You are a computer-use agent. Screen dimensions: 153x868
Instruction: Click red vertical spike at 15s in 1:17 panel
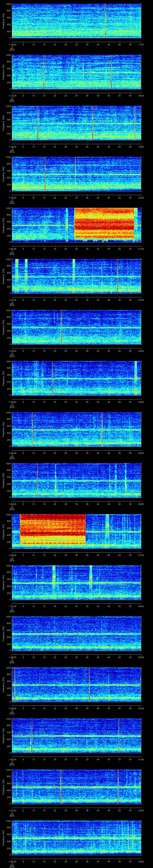click(44, 72)
